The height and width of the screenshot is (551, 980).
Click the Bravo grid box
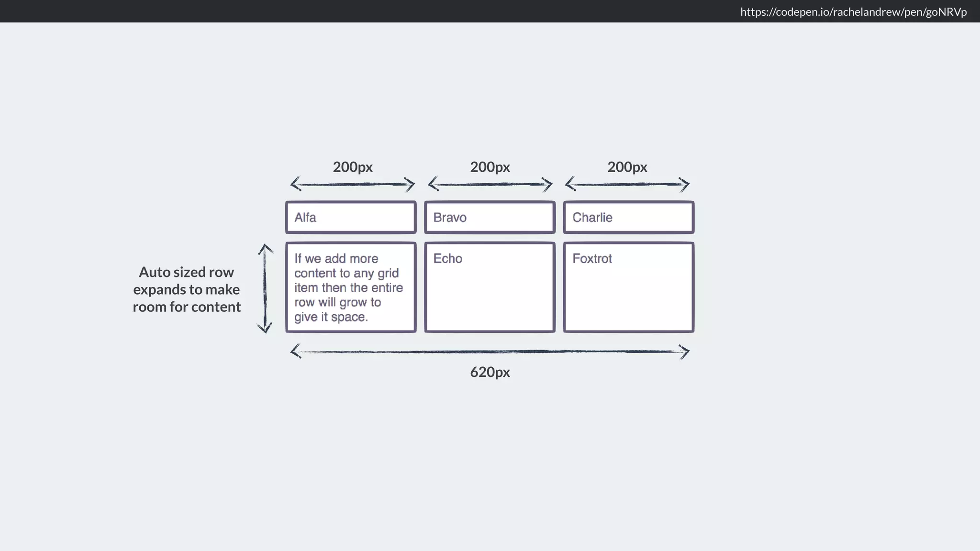coord(490,218)
